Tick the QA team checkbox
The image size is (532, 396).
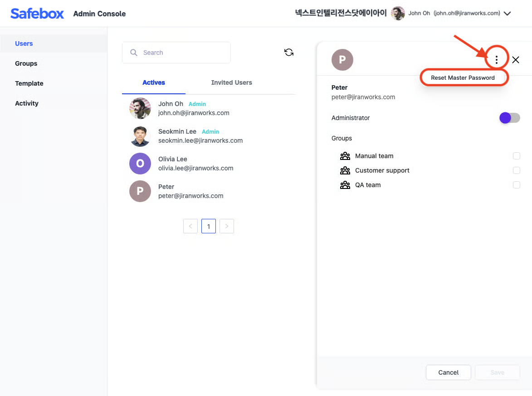click(516, 185)
